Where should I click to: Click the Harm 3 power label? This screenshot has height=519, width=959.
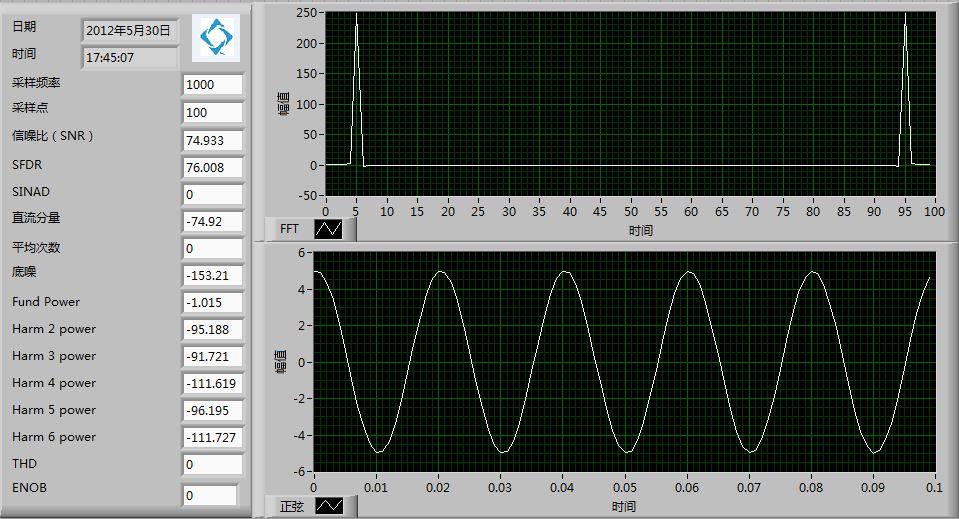point(54,356)
